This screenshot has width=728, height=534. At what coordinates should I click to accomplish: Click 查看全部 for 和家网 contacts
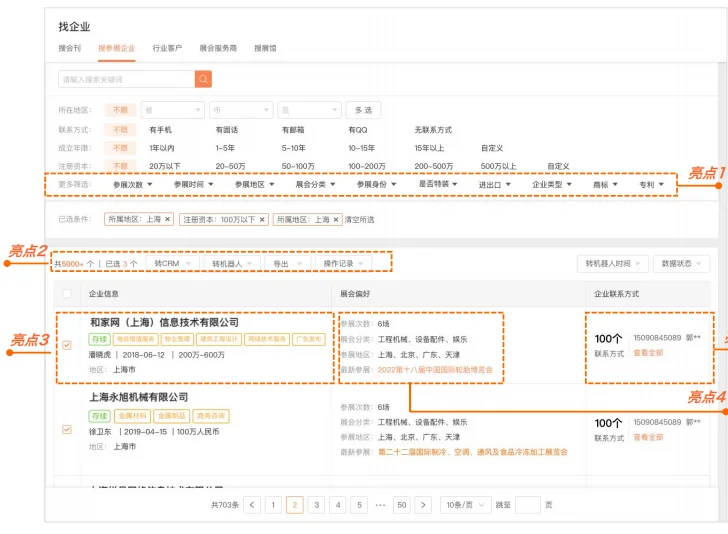click(x=648, y=352)
